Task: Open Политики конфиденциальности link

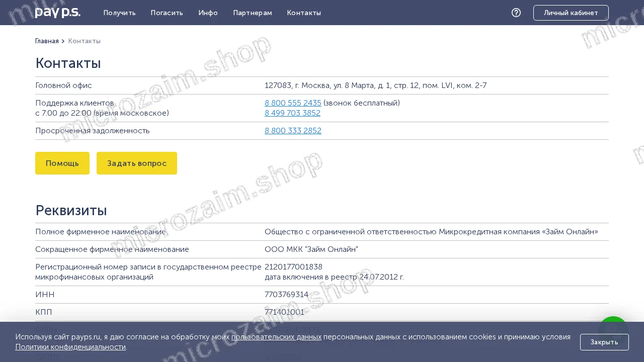Action: pos(70,347)
